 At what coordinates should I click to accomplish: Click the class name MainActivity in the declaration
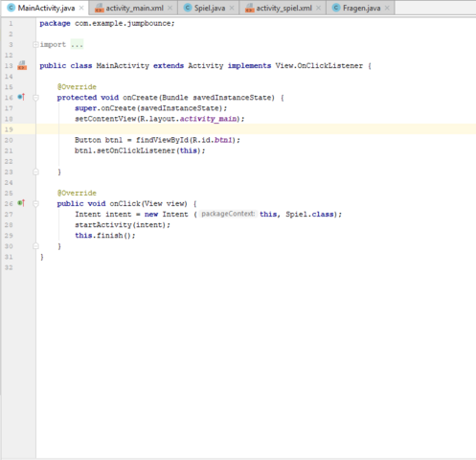pos(123,66)
